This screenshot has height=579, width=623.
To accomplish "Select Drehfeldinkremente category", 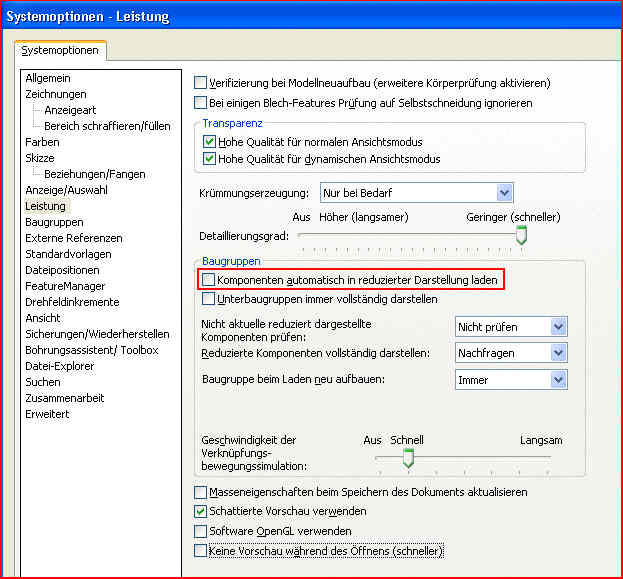I will coord(72,302).
